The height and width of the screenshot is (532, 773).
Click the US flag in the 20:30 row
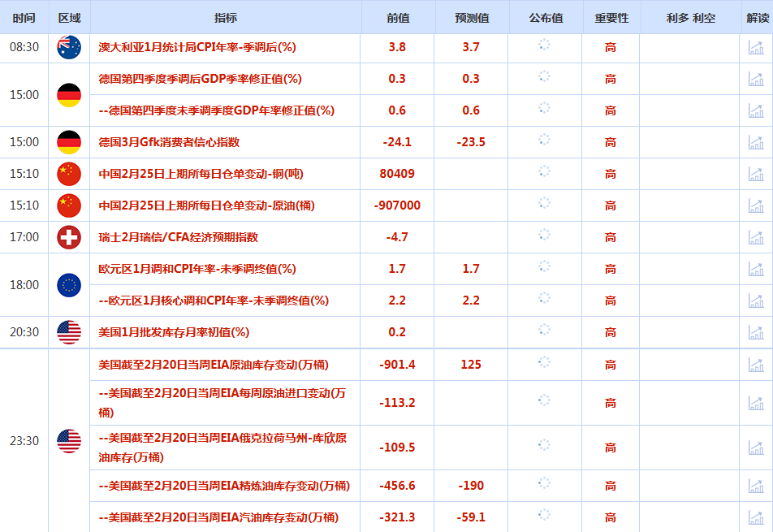coord(69,332)
